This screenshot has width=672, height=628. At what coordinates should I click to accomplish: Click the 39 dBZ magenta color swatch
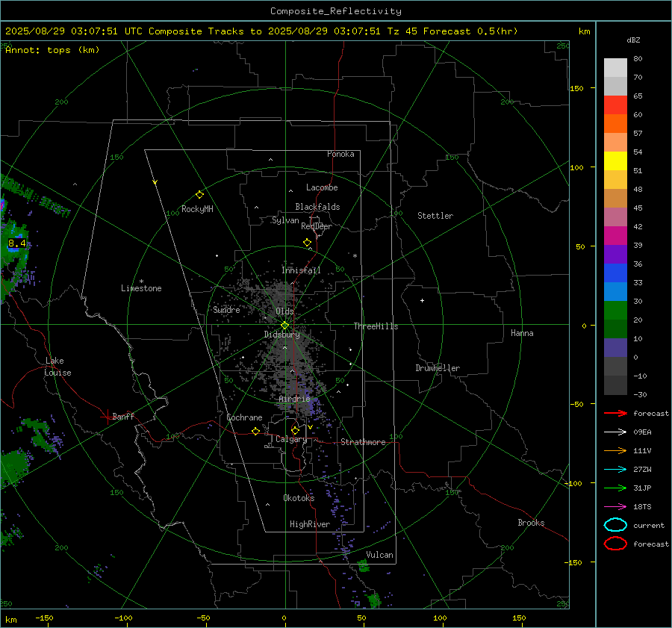pos(615,236)
